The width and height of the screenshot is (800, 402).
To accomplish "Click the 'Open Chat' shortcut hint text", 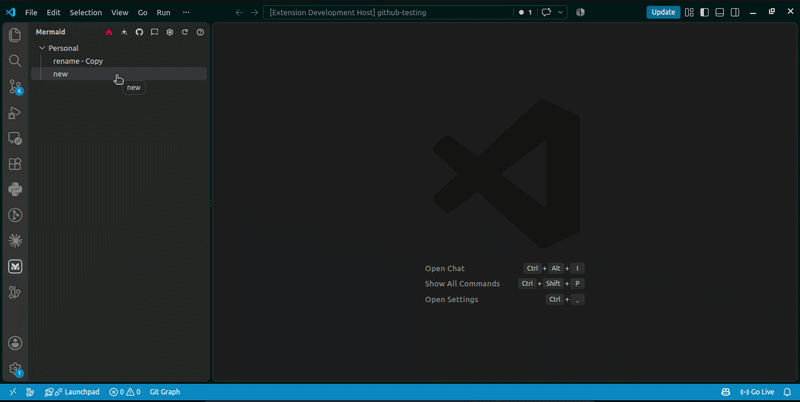I will 445,268.
